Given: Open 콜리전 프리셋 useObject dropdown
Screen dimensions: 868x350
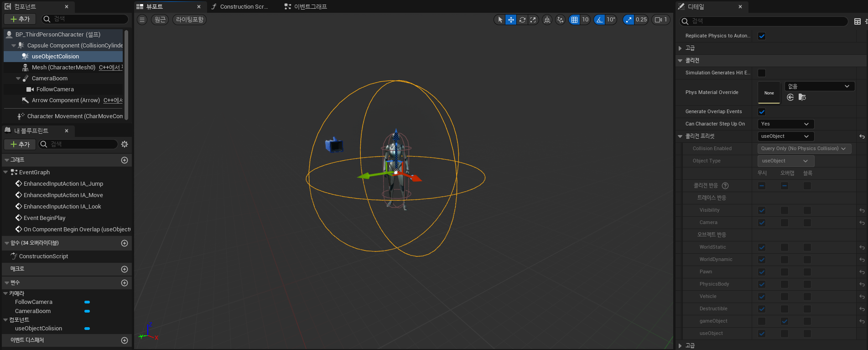Looking at the screenshot, I should [786, 136].
